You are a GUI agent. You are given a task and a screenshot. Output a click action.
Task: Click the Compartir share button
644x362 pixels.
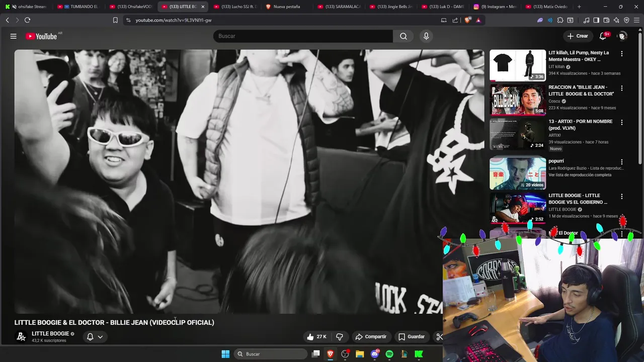click(x=371, y=337)
